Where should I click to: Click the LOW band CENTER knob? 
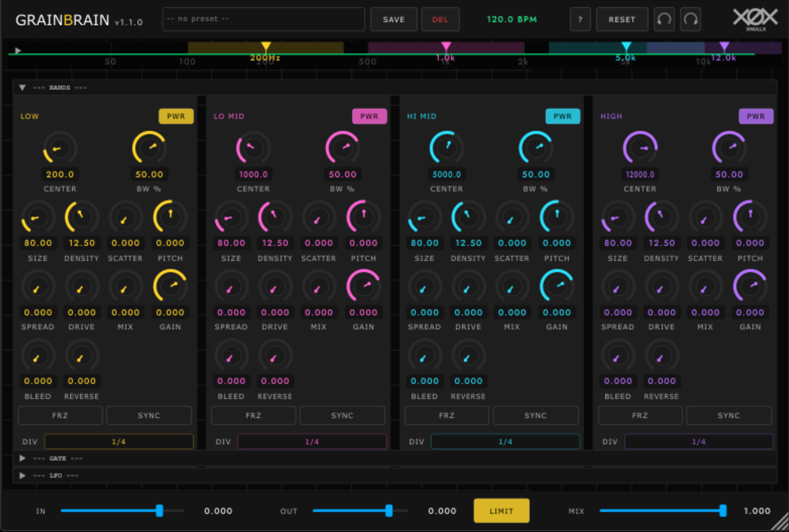click(x=60, y=148)
